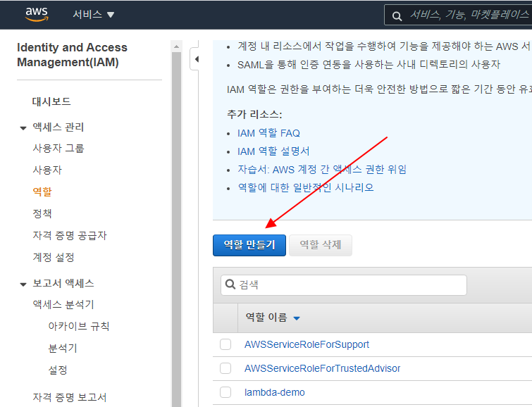The image size is (532, 407).
Task: Collapse the 보고서 액세스 section
Action: (23, 284)
